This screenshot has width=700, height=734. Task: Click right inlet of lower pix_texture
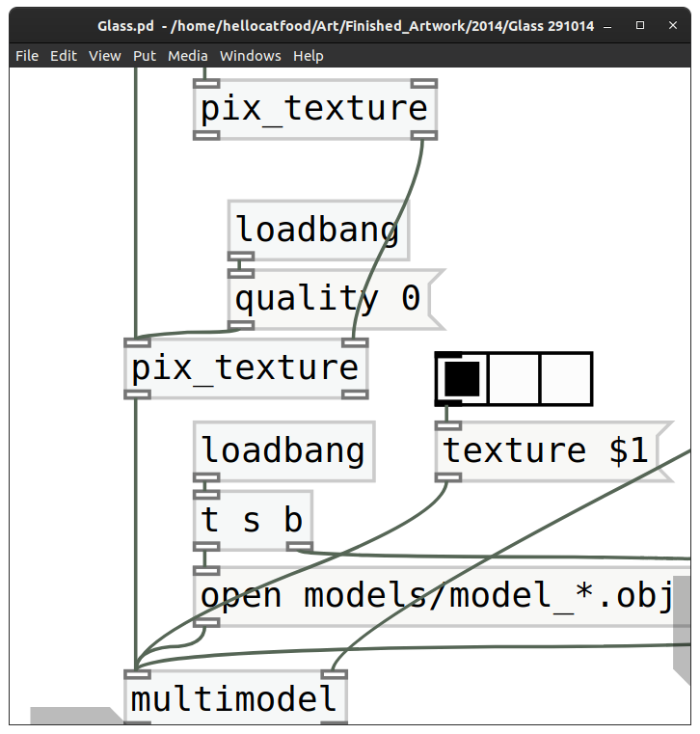tap(355, 343)
